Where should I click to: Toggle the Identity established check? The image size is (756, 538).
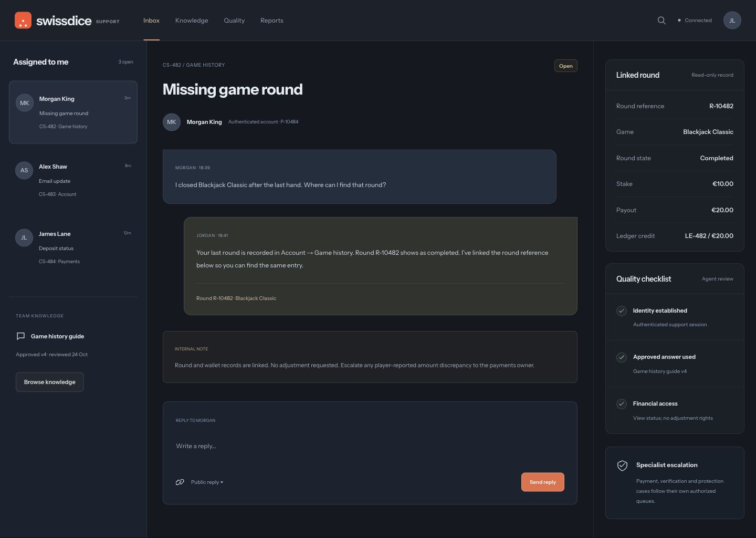622,311
